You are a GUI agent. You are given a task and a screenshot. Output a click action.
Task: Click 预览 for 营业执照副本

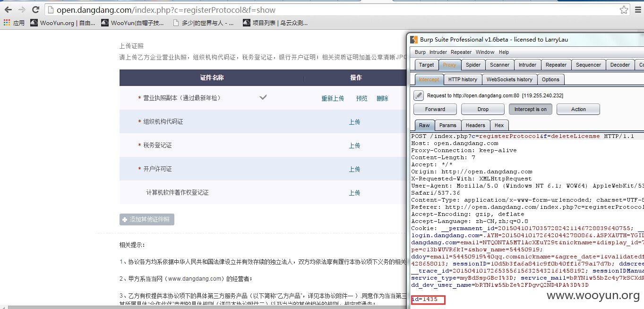362,98
